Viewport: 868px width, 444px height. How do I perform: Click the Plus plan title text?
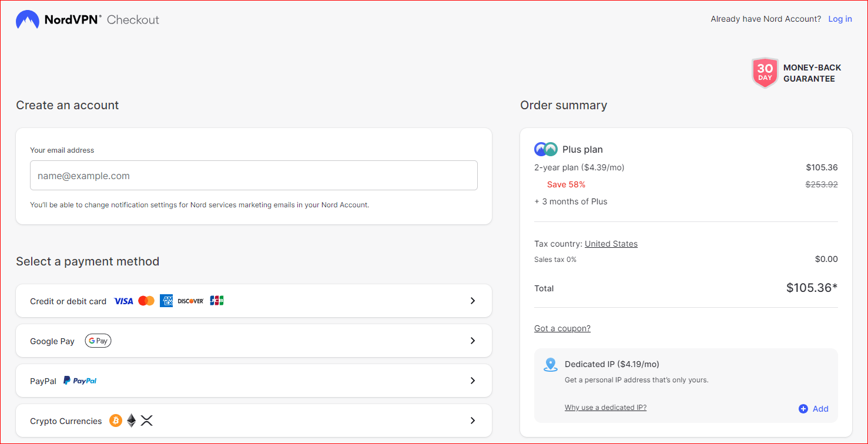[x=582, y=149]
